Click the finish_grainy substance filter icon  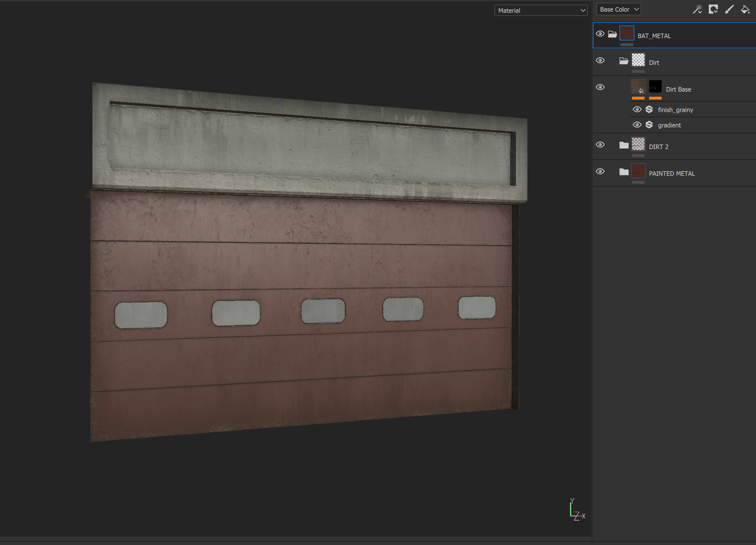coord(649,110)
